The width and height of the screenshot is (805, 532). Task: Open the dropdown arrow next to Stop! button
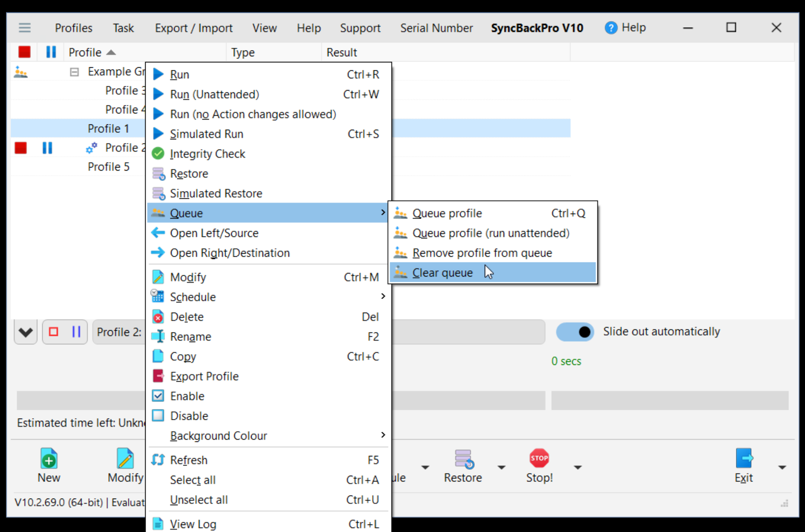click(578, 467)
